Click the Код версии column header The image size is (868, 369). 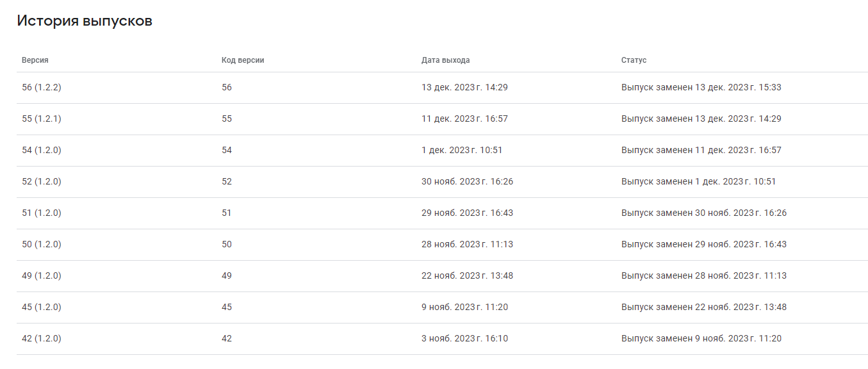[x=243, y=60]
